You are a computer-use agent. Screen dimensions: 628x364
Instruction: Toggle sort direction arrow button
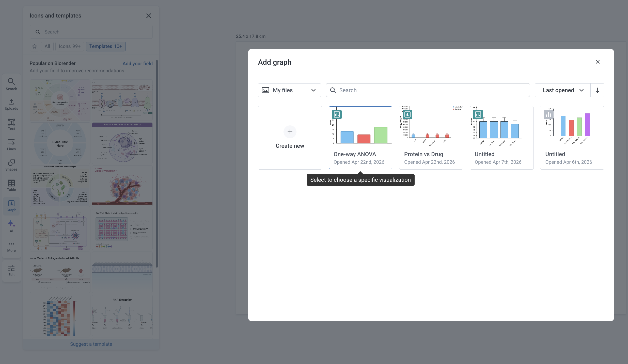597,90
